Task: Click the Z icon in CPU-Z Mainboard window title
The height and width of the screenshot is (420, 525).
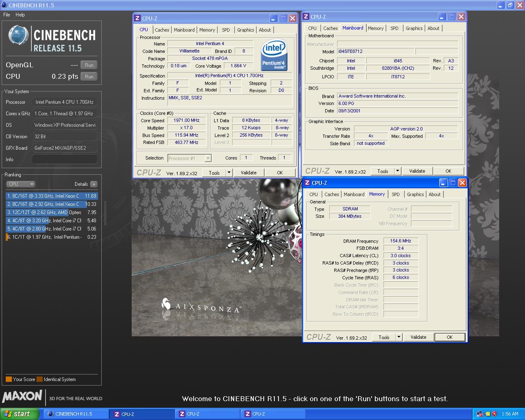Action: coord(306,17)
